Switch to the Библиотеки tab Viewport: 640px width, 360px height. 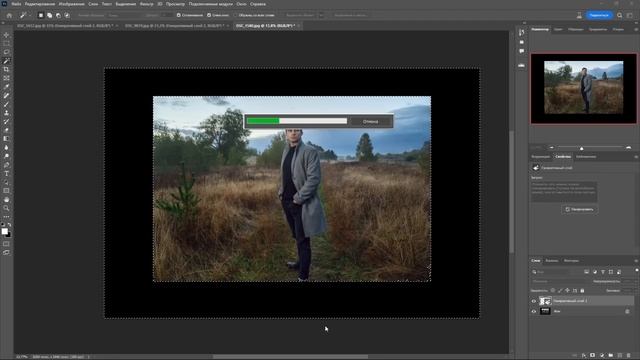(586, 157)
